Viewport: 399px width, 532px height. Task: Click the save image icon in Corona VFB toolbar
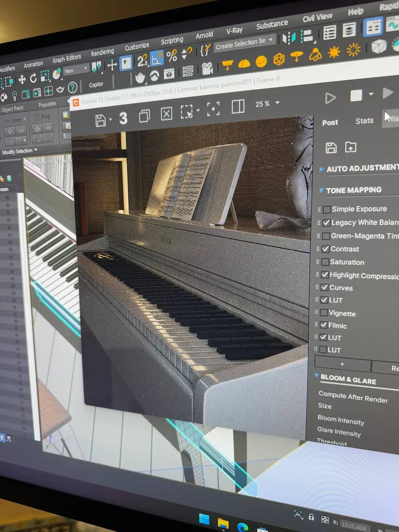tap(100, 121)
